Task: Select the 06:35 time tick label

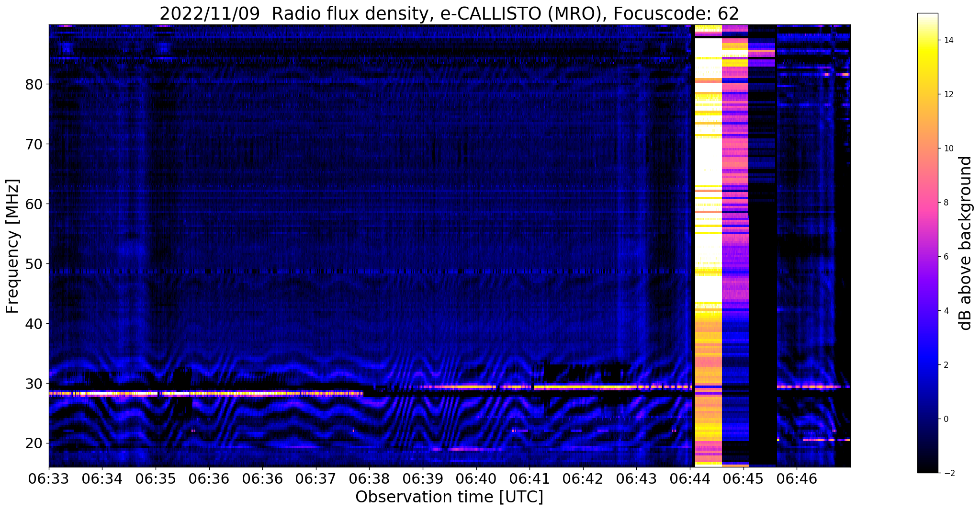Action: [x=156, y=479]
